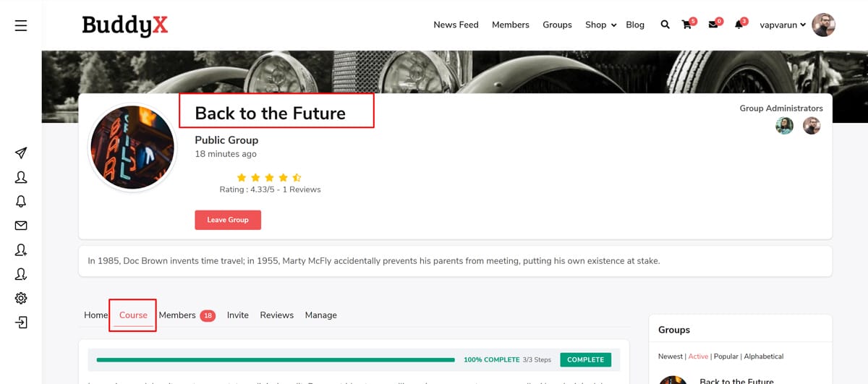Open the settings gear in the sidebar
868x384 pixels.
click(x=21, y=298)
